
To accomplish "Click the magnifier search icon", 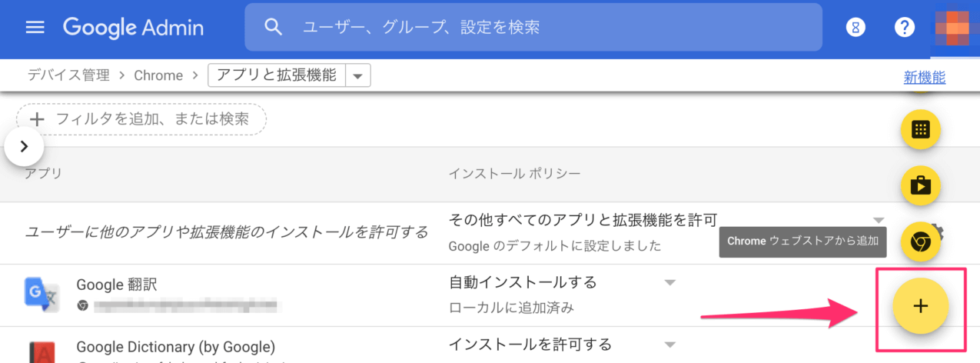I will pos(273,28).
